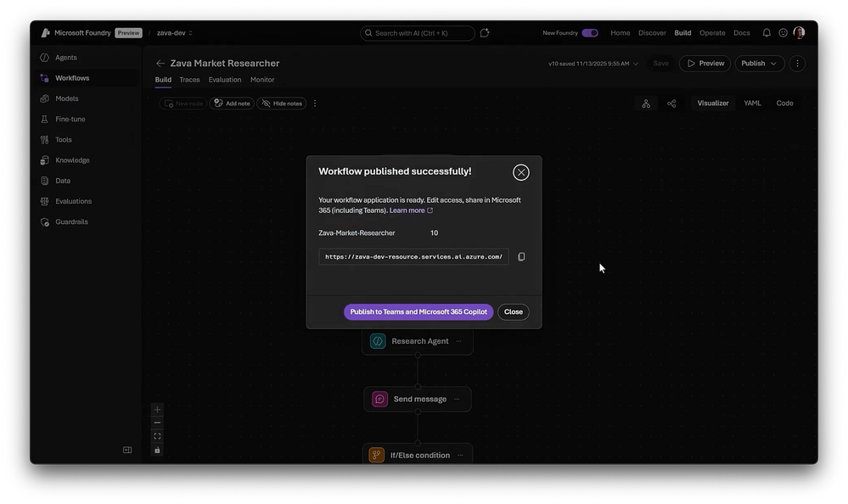The image size is (848, 504).
Task: Click Publish to Teams and Microsoft 365 Copilot
Action: (x=418, y=312)
